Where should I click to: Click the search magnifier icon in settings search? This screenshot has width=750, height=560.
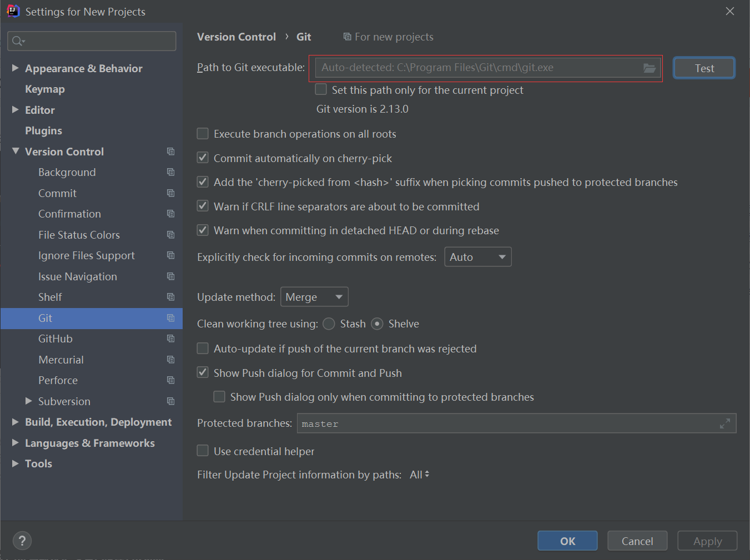click(18, 41)
